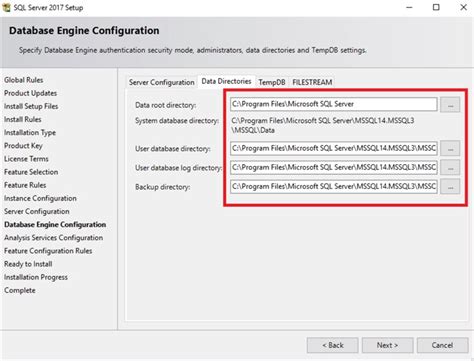Maximize the setup window

tap(436, 7)
